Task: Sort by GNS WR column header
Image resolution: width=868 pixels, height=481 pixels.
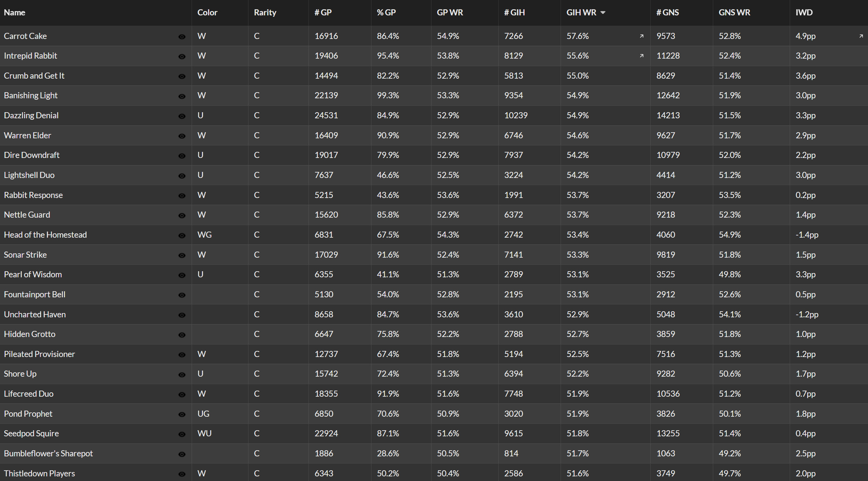Action: 734,13
